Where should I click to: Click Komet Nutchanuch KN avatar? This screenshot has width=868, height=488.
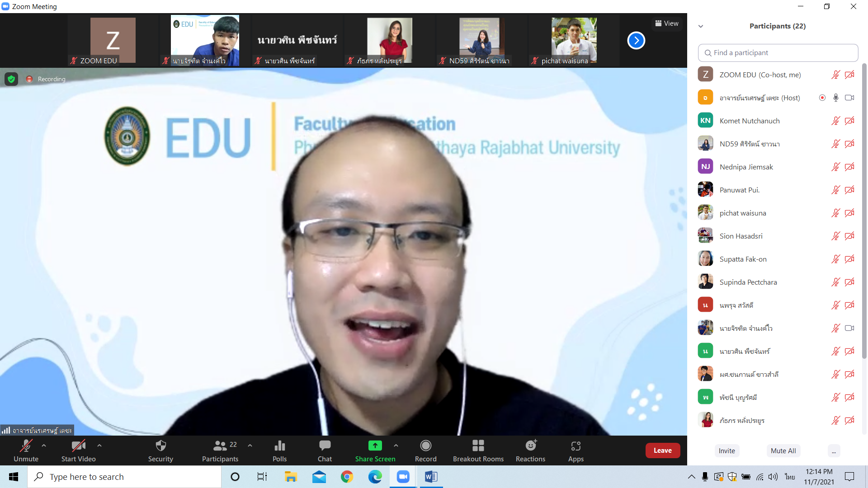[x=705, y=121]
